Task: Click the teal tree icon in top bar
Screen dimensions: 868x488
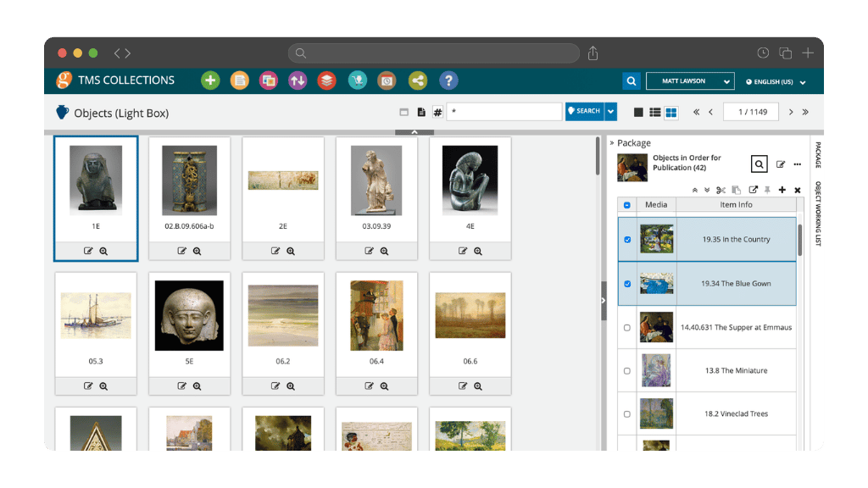Action: click(358, 80)
